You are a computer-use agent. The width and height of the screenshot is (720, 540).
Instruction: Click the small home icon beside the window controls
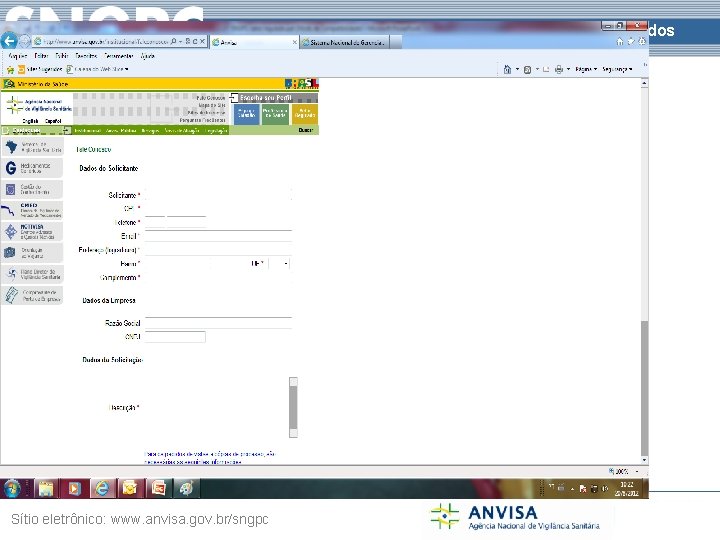coord(620,41)
